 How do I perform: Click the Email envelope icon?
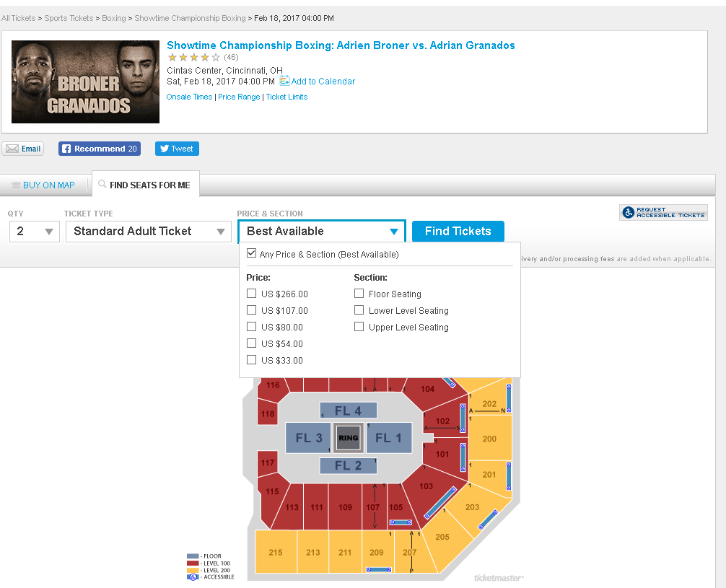[x=12, y=149]
